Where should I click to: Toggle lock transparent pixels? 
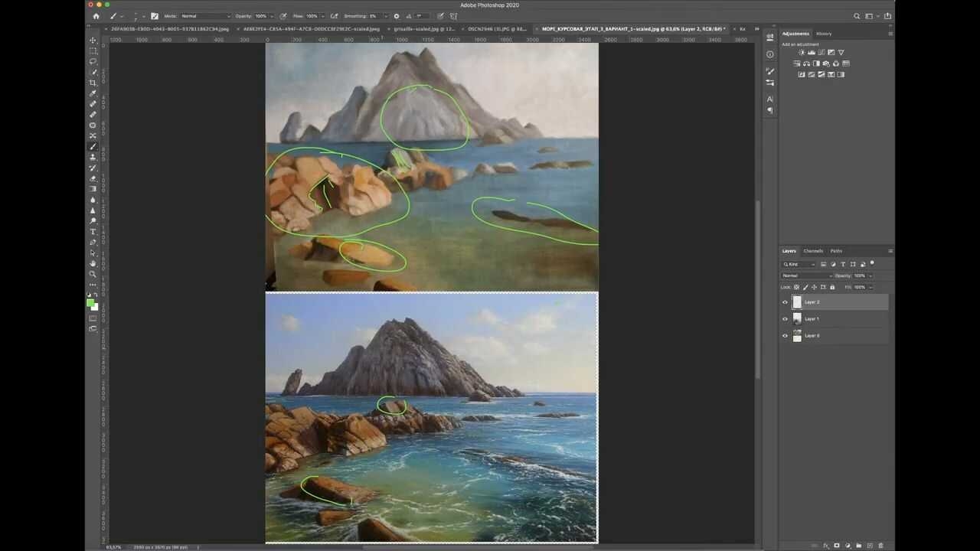pos(796,287)
